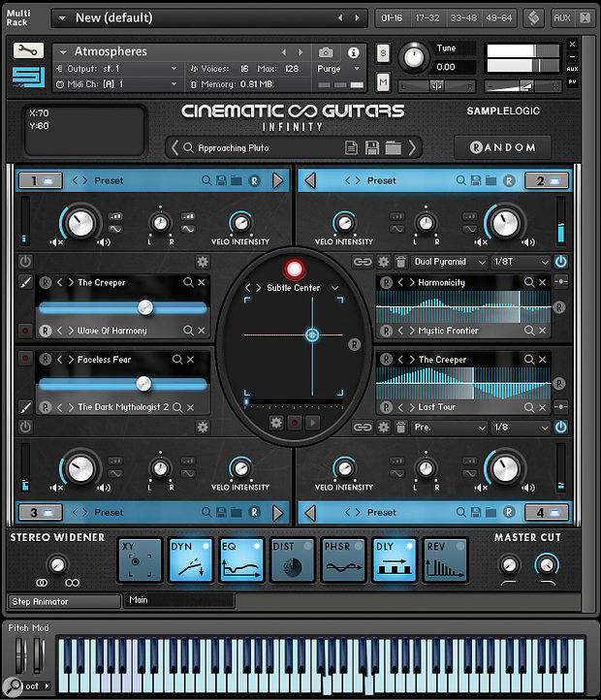The height and width of the screenshot is (700, 601).
Task: Open the Main tab
Action: (x=179, y=600)
